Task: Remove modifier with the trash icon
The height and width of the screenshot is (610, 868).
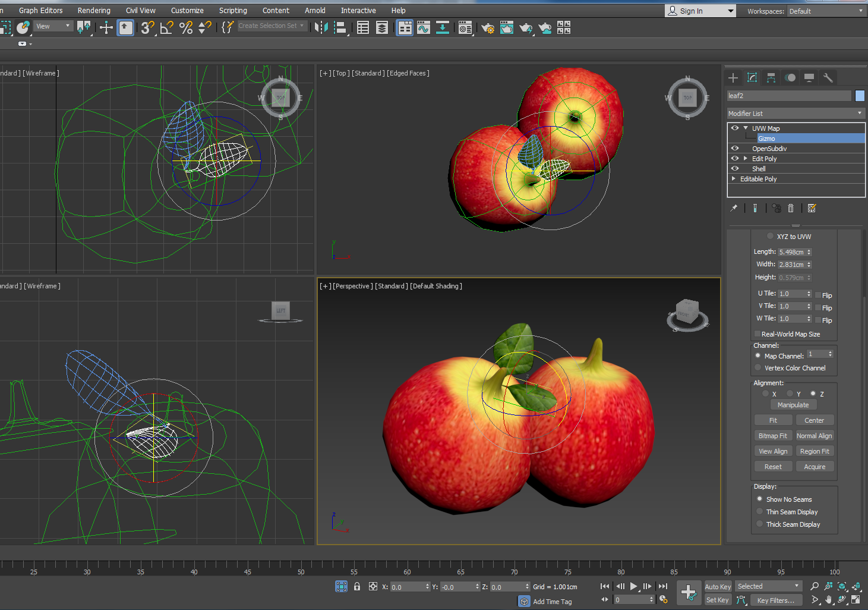Action: (x=791, y=208)
